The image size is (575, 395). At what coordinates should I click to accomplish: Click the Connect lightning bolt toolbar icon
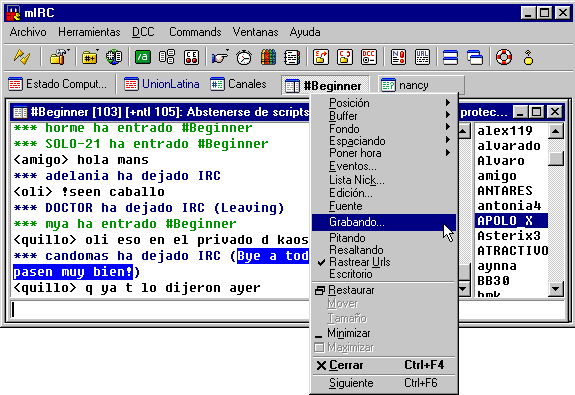click(x=22, y=57)
